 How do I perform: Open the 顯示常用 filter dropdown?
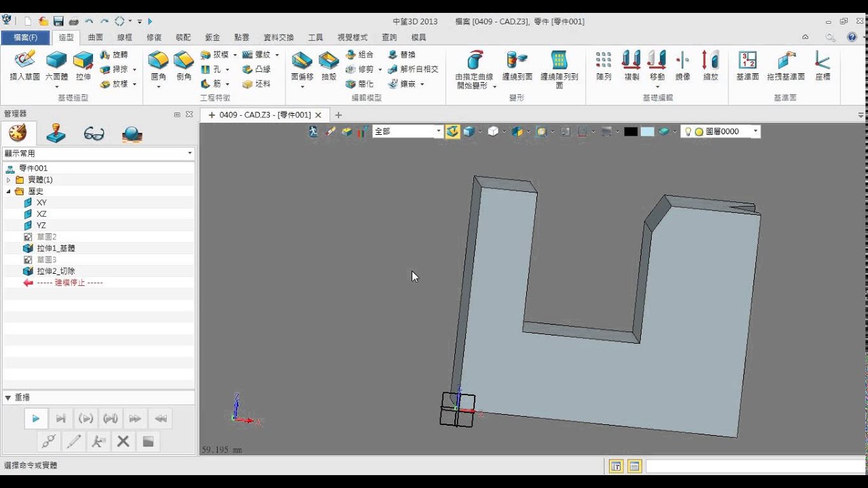tap(98, 153)
